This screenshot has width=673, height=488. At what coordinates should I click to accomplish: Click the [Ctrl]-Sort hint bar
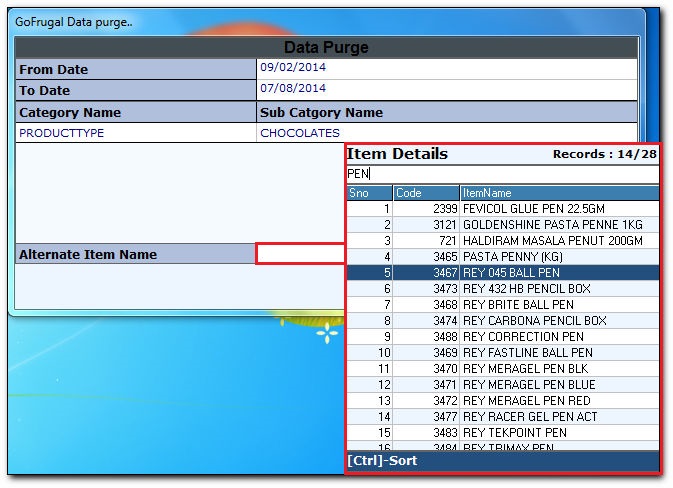(x=503, y=461)
